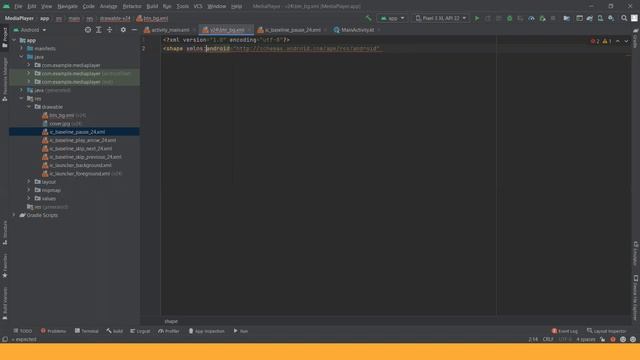Open Emulator tool window on right edge
Image resolution: width=640 pixels, height=360 pixels.
[x=636, y=253]
